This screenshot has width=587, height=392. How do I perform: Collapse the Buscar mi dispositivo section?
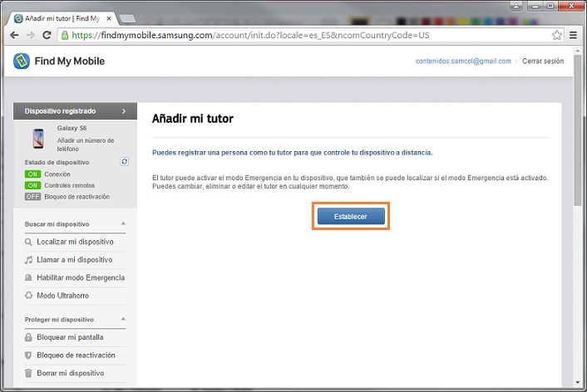click(123, 223)
